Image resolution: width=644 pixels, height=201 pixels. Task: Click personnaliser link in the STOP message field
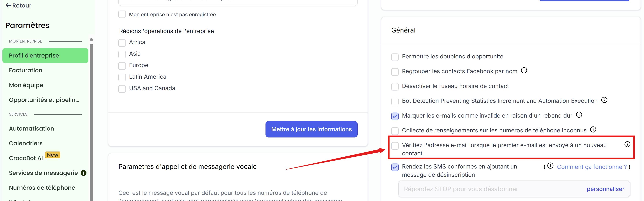[x=605, y=189]
